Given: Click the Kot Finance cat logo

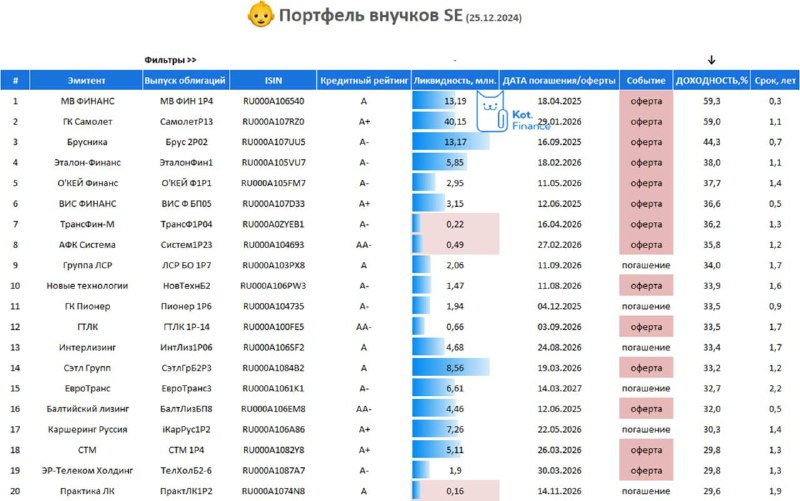Looking at the screenshot, I should click(x=512, y=112).
